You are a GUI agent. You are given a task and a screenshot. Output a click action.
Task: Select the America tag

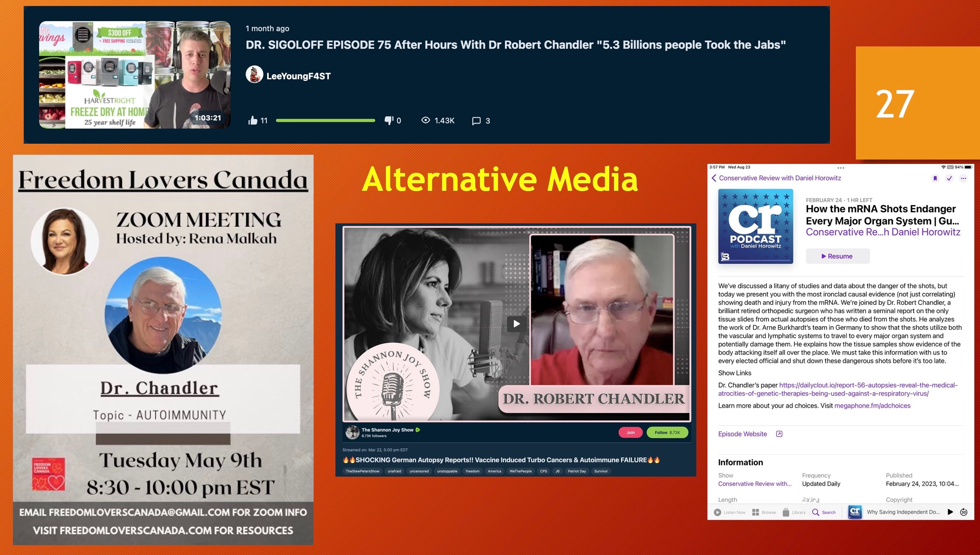tap(494, 471)
